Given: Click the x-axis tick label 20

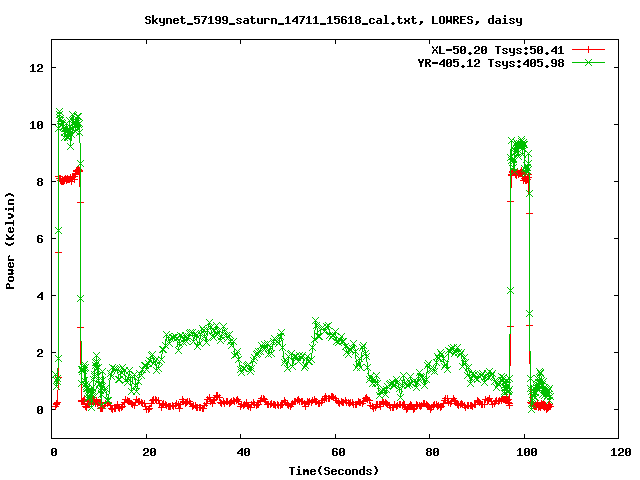Looking at the screenshot, I should click(149, 452).
